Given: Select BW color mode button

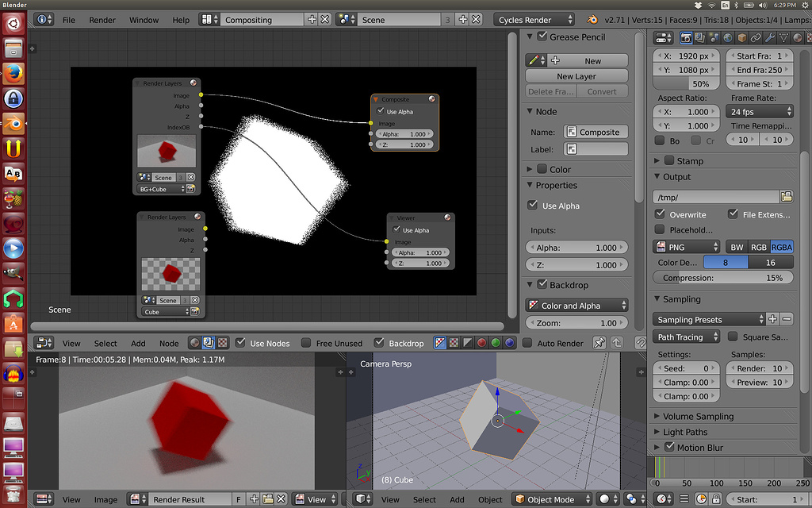Looking at the screenshot, I should pyautogui.click(x=737, y=248).
